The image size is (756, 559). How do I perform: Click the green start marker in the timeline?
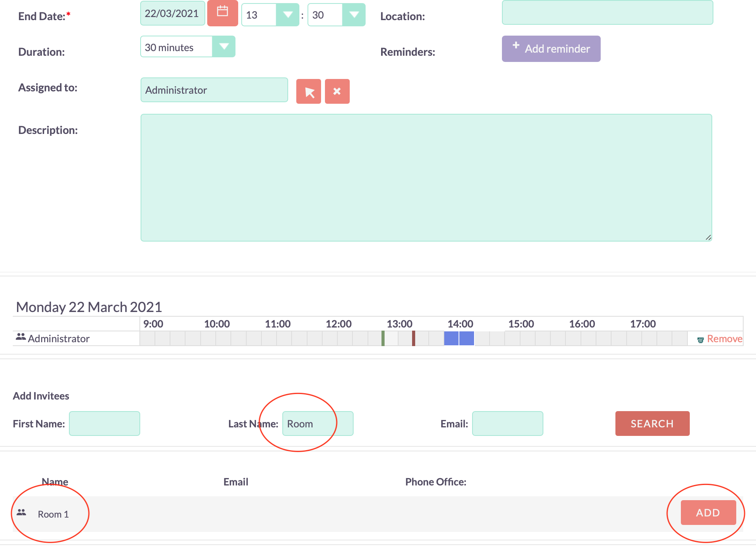[383, 338]
